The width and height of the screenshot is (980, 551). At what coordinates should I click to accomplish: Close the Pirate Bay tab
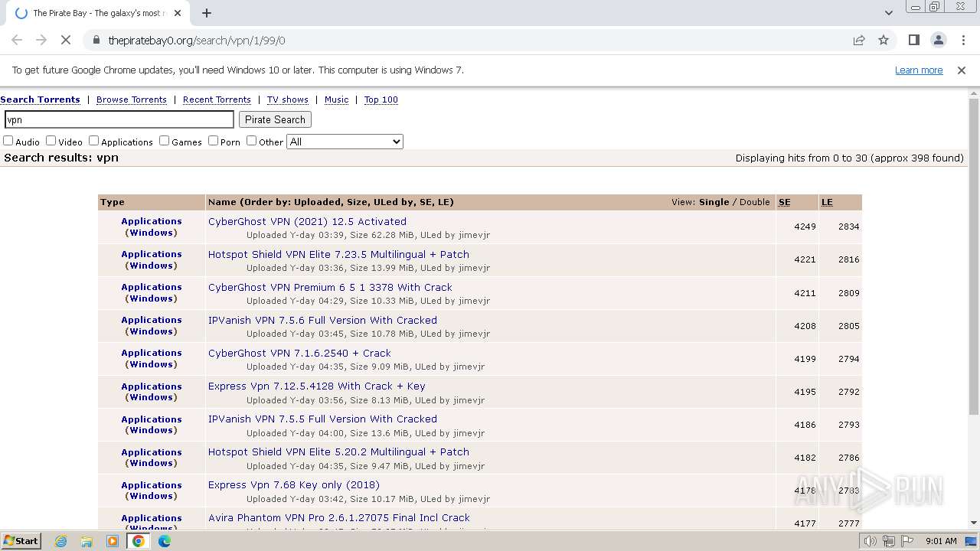[x=178, y=13]
